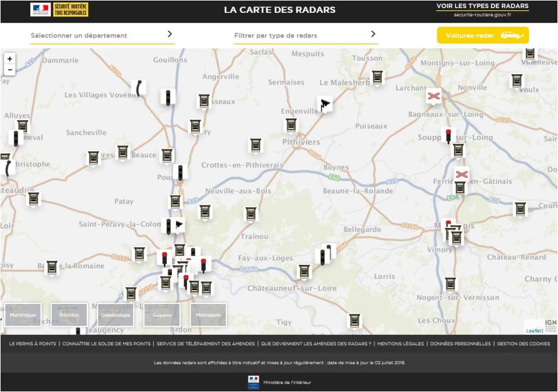The image size is (558, 392).
Task: Click the speed radar marker east of Tigy
Action: (355, 321)
